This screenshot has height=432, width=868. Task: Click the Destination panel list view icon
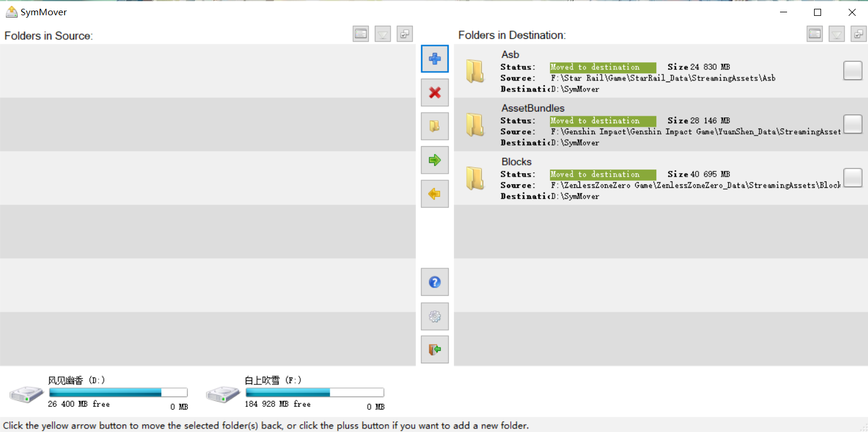pyautogui.click(x=815, y=34)
